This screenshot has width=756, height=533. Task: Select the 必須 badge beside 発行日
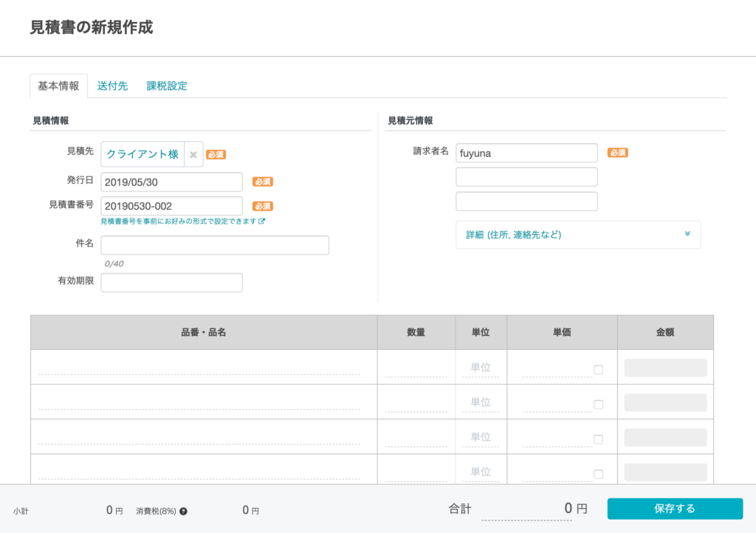(x=263, y=182)
